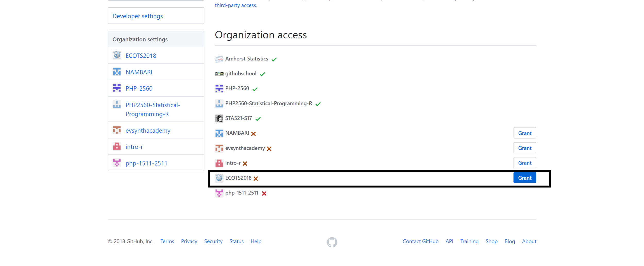Click ECOTS2018 avatar icon in sidebar
This screenshot has width=644, height=266.
coord(117,55)
